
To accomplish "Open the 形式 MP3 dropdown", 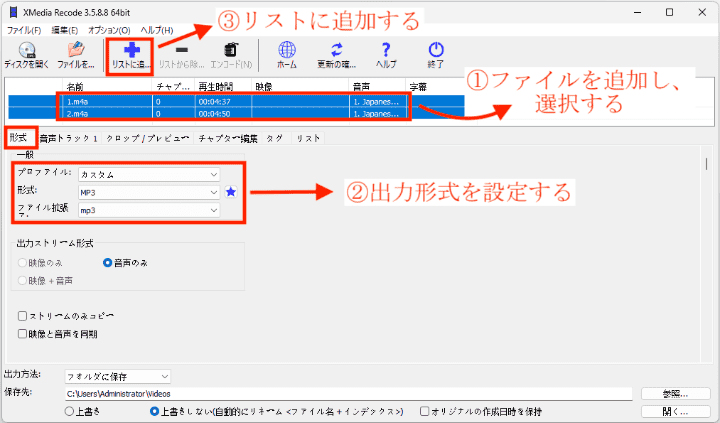I will tap(149, 192).
